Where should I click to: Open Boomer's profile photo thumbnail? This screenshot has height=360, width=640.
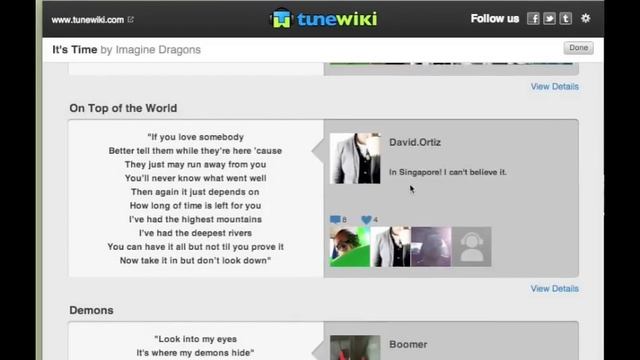pos(355,347)
